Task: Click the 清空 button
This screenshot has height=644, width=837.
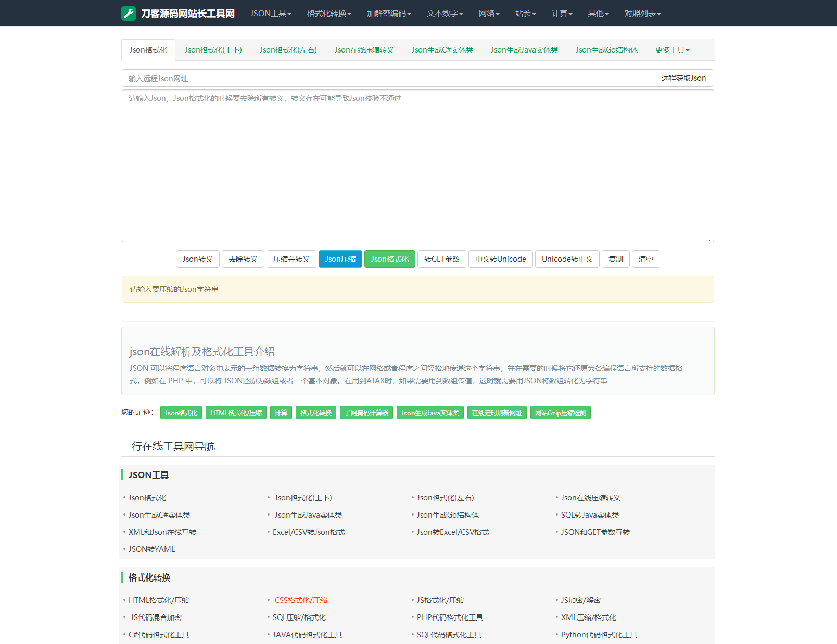Action: (646, 259)
